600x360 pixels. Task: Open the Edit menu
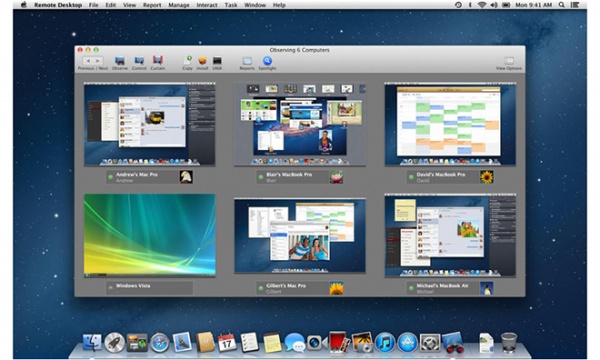(x=111, y=5)
